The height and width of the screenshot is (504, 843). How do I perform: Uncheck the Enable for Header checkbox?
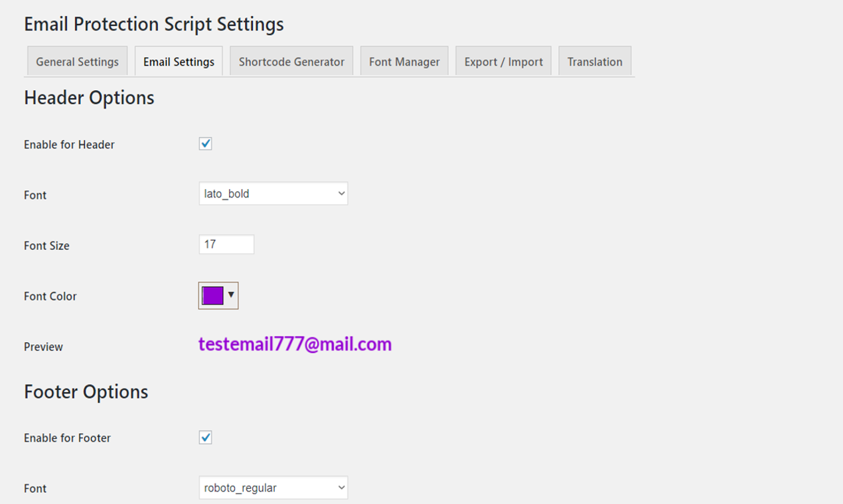tap(205, 143)
